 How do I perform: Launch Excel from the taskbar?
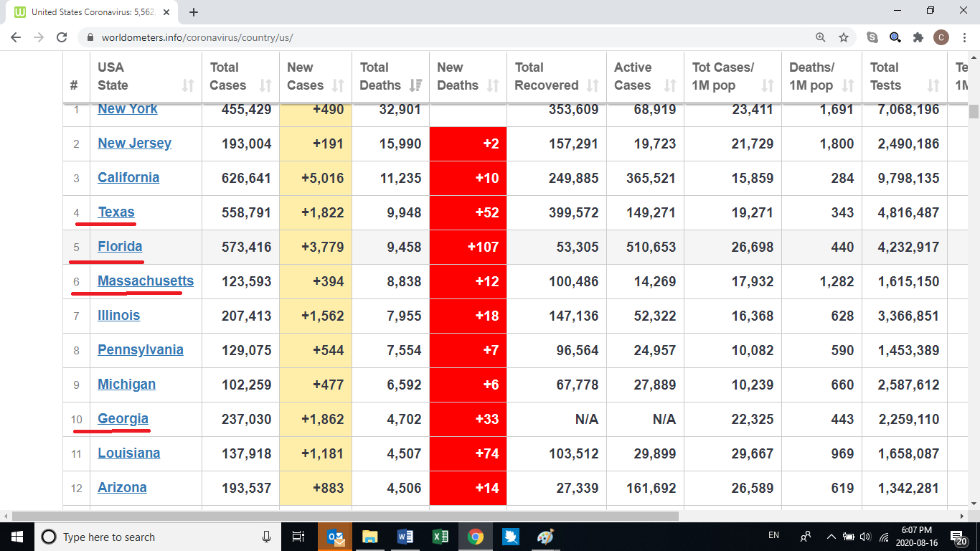pyautogui.click(x=440, y=537)
